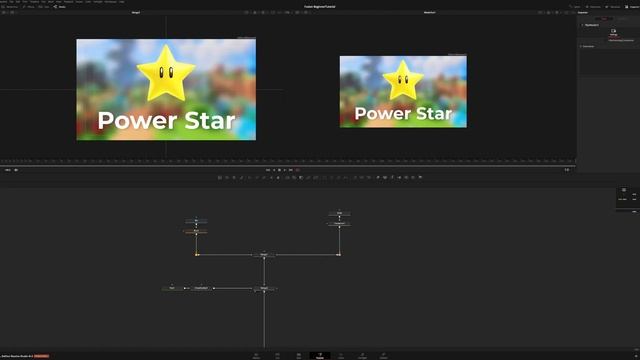
Task: Select the orange-highlighted node in node graph
Action: [196, 231]
